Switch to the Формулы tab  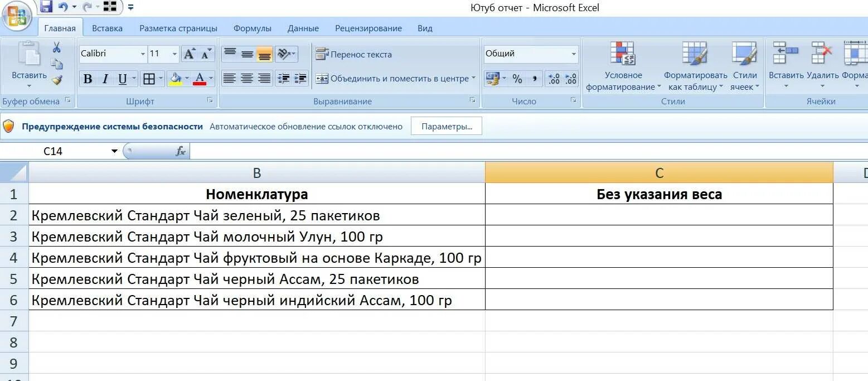[253, 28]
